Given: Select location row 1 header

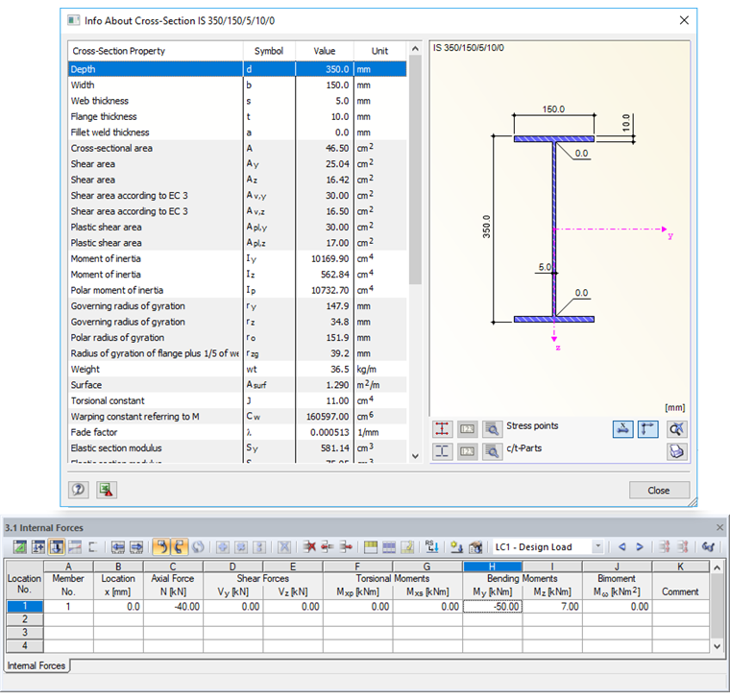Looking at the screenshot, I should point(24,607).
